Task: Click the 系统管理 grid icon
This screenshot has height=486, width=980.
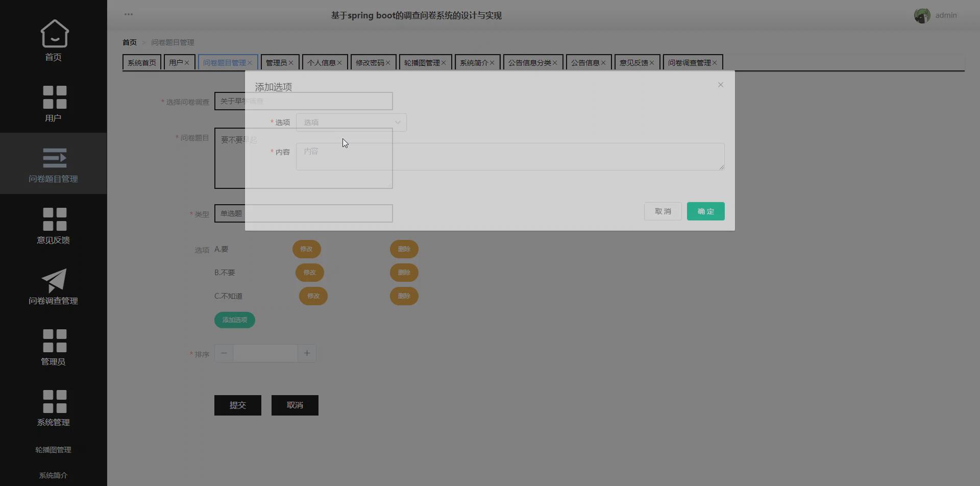Action: [x=53, y=402]
